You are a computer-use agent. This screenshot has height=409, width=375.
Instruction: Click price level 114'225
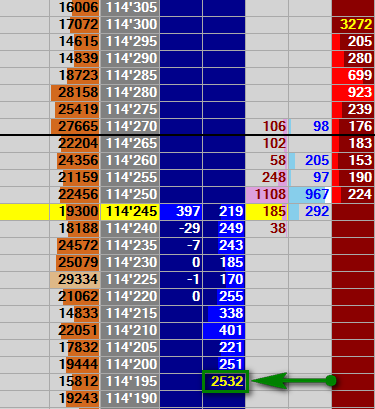pyautogui.click(x=130, y=279)
